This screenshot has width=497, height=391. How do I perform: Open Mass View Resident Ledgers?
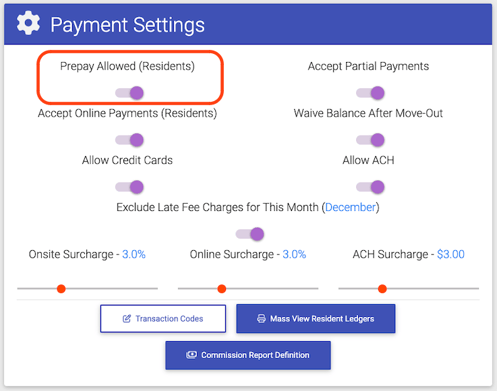coord(316,319)
